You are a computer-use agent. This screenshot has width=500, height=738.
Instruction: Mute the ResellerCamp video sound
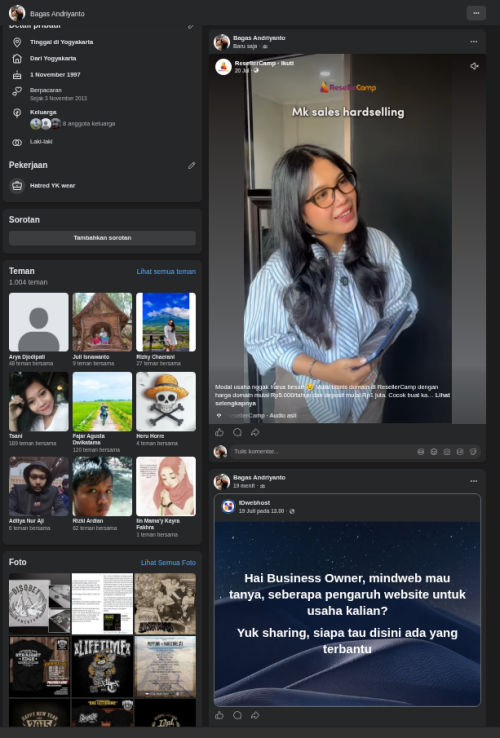coord(474,66)
